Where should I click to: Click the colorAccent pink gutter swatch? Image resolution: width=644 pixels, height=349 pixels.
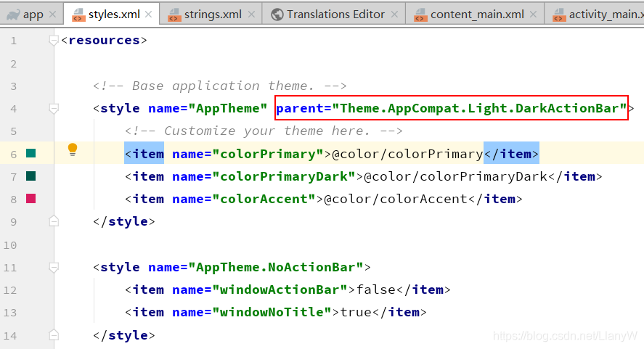[30, 198]
